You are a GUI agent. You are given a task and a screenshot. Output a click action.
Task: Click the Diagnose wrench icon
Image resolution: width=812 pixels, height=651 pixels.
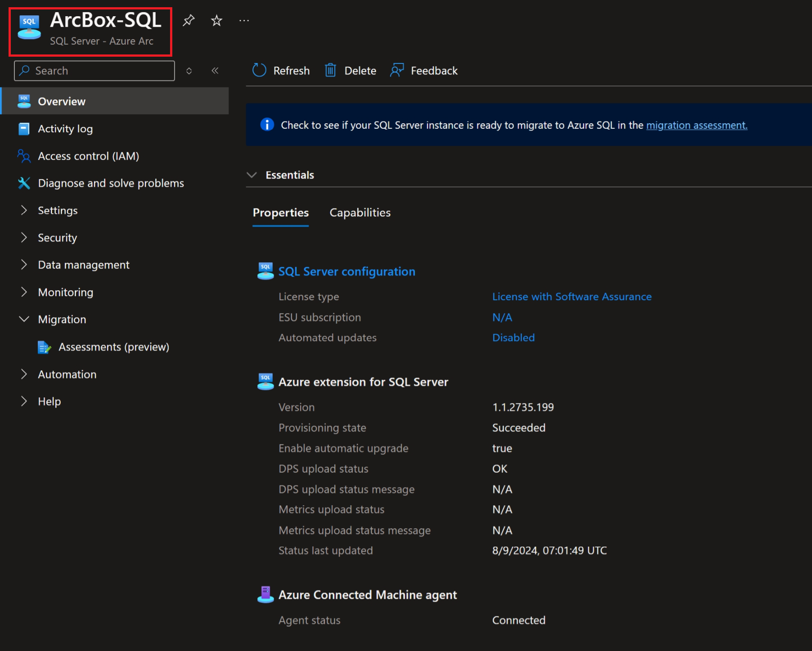tap(24, 183)
